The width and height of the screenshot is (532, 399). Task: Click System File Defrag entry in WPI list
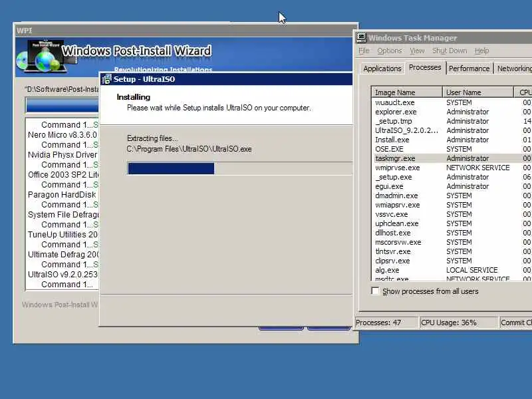(63, 215)
